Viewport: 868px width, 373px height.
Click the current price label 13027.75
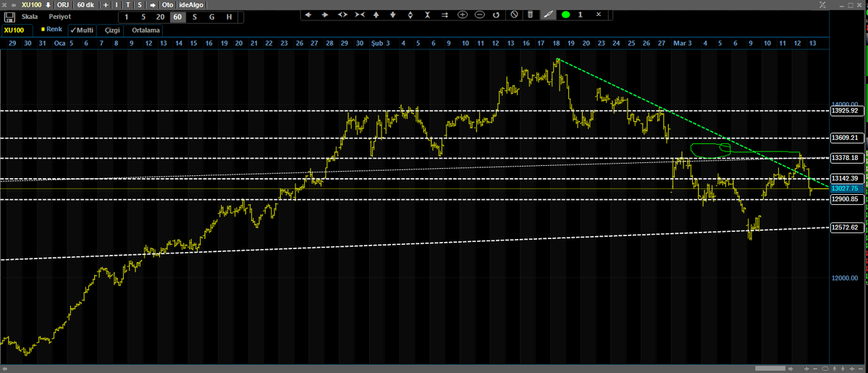848,188
